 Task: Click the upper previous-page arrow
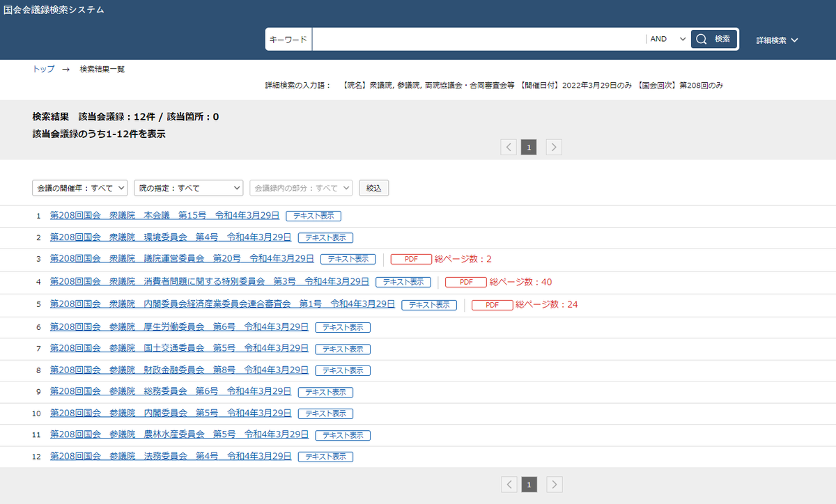pos(509,147)
